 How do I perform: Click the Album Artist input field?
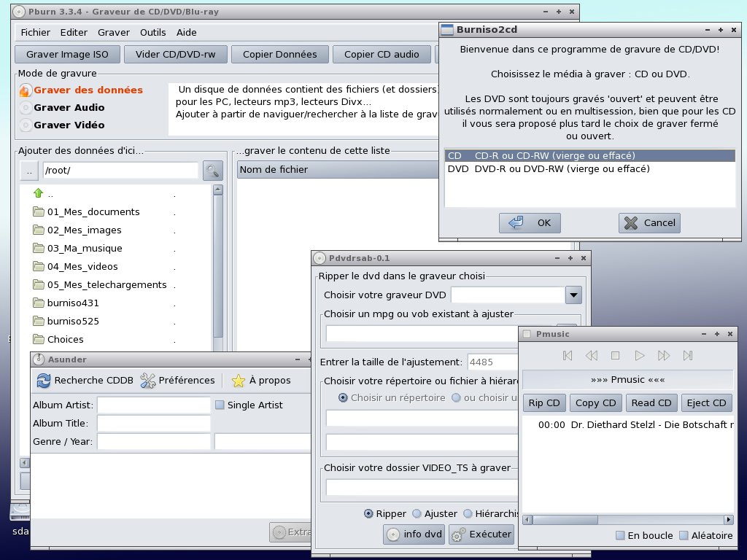click(154, 405)
